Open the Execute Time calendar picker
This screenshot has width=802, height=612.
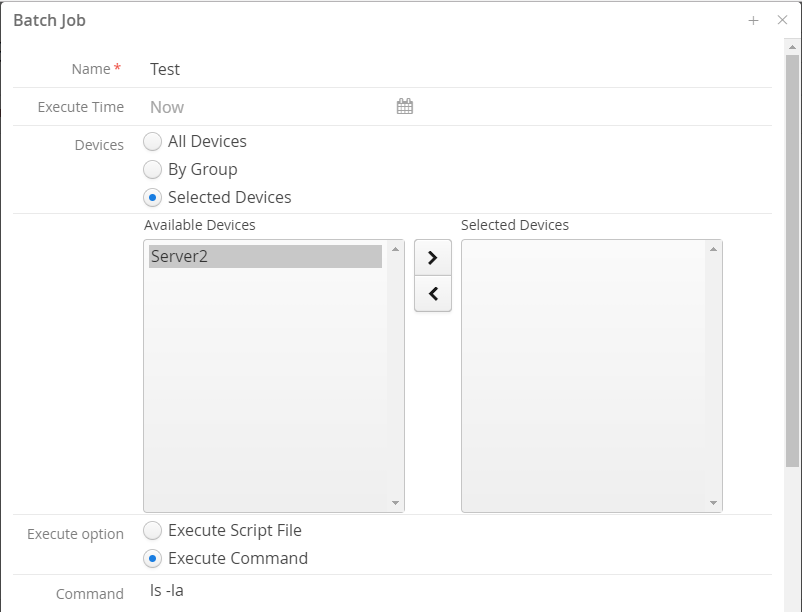tap(404, 107)
